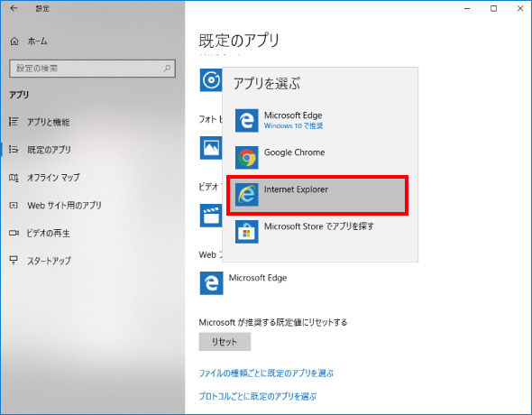This screenshot has width=532, height=415.
Task: Minimize the settings window
Action: (x=467, y=8)
